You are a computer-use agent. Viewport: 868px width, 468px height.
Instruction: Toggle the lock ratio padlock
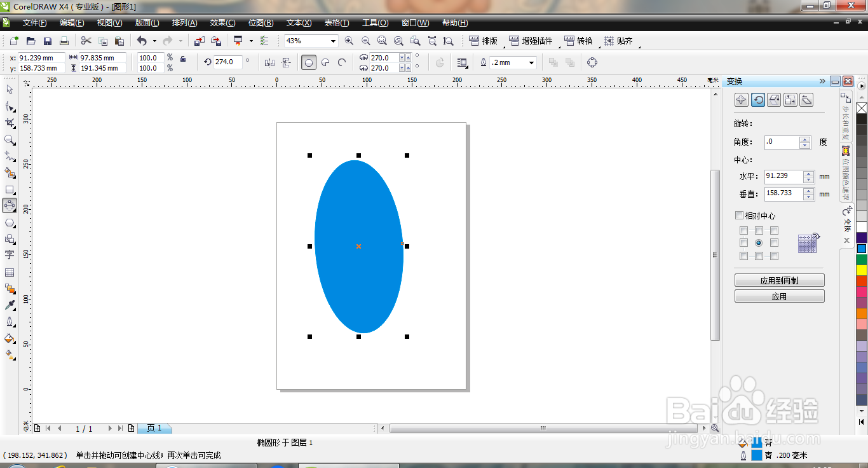point(183,59)
